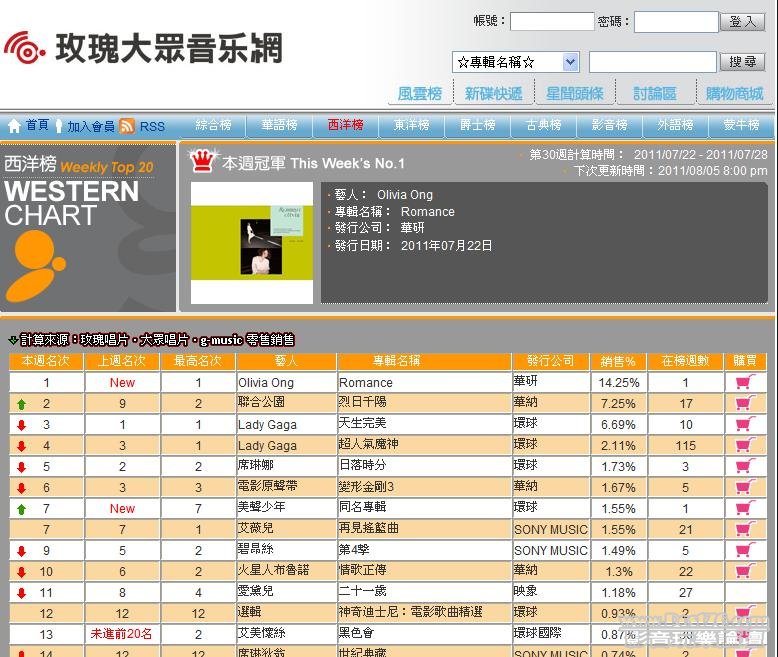This screenshot has height=657, width=778.
Task: Click buy cart icon for 超人氣魔神 row
Action: click(x=744, y=445)
